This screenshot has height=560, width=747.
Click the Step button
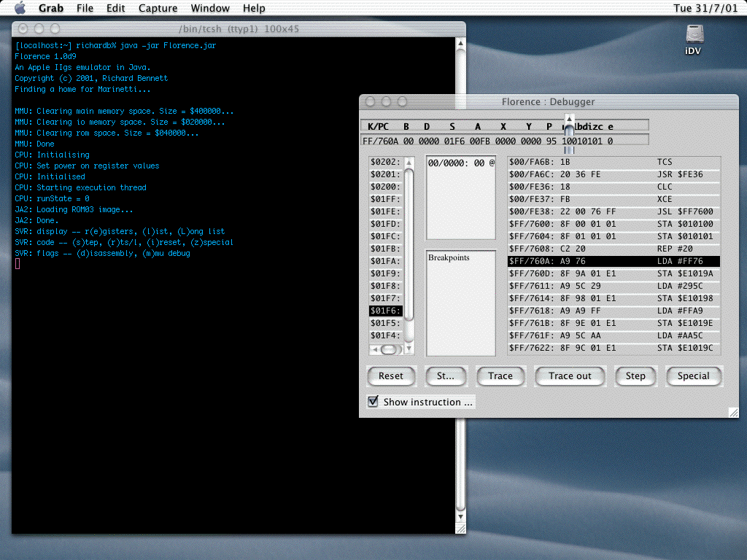pyautogui.click(x=635, y=376)
